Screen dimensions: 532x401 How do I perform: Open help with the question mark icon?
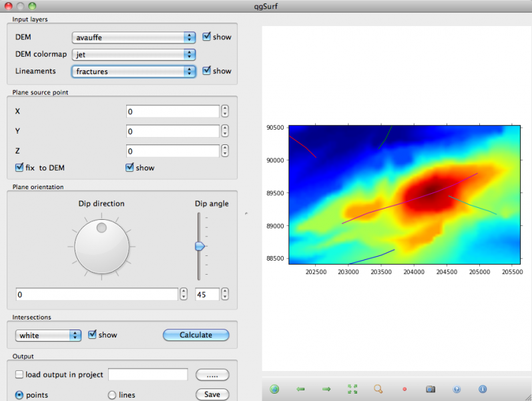point(457,389)
